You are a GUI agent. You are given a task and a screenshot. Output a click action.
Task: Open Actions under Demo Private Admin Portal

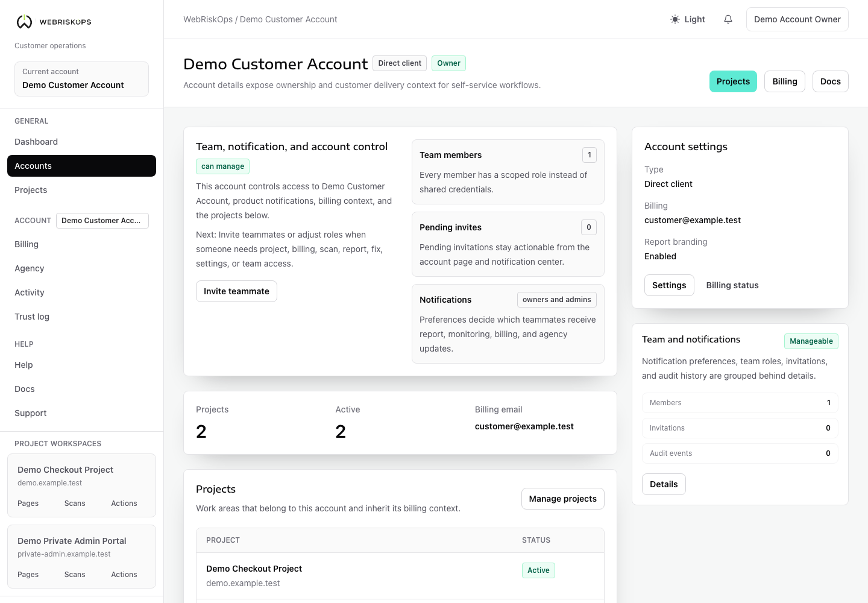click(124, 575)
